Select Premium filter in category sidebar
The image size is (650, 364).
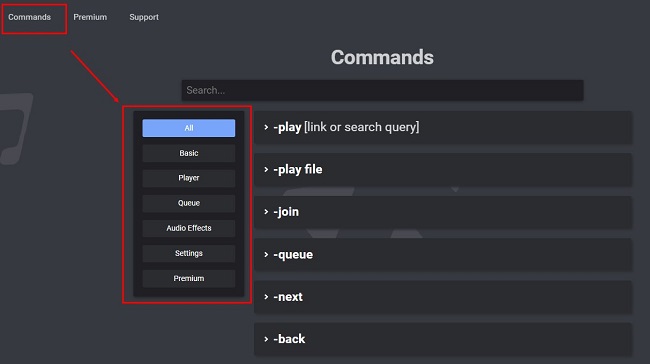[189, 278]
